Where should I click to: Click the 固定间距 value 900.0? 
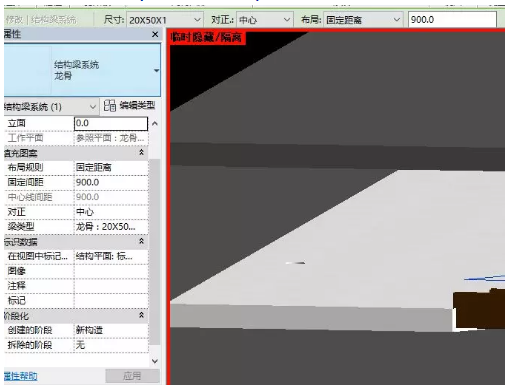pos(111,182)
